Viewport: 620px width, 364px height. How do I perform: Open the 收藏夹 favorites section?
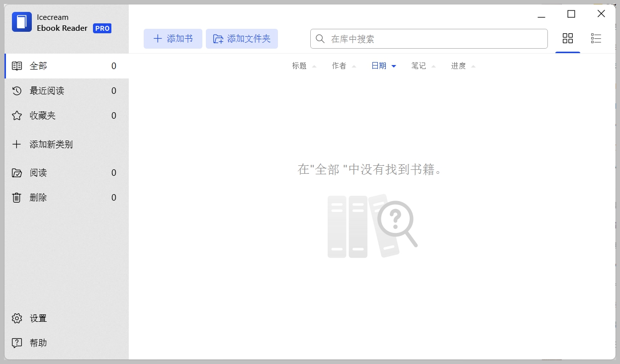click(41, 115)
